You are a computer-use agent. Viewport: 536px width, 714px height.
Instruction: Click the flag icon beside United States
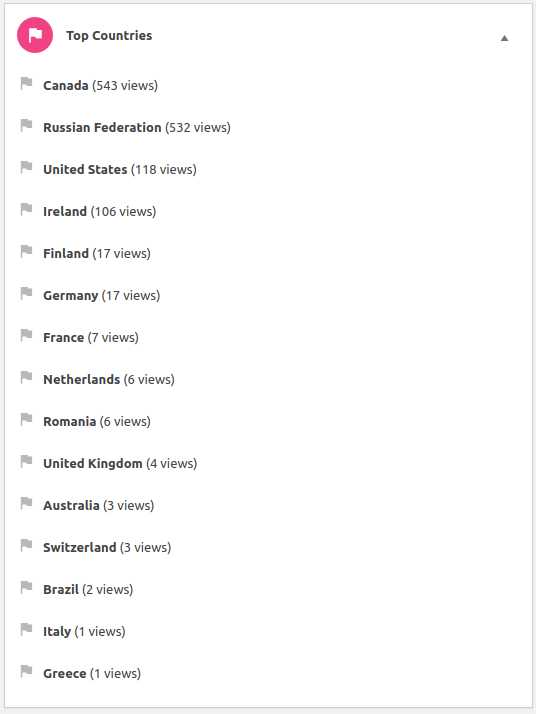coord(26,168)
